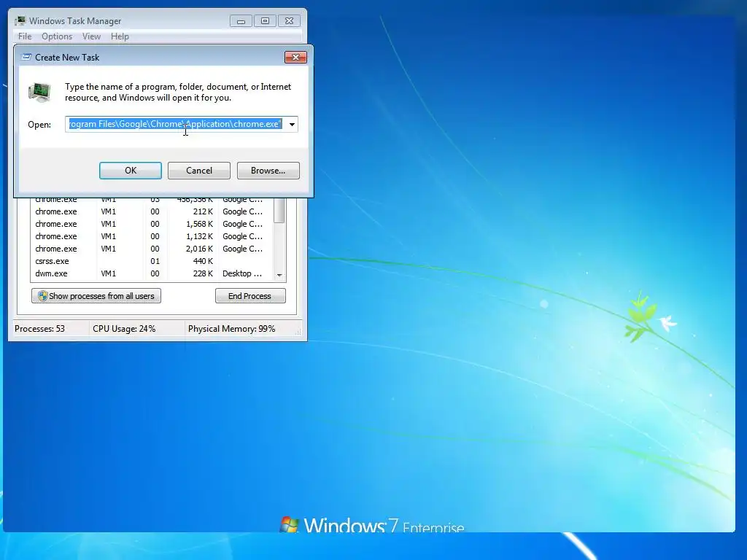Cancel the Create New Task dialog
Screen dimensions: 747x560
(x=198, y=171)
